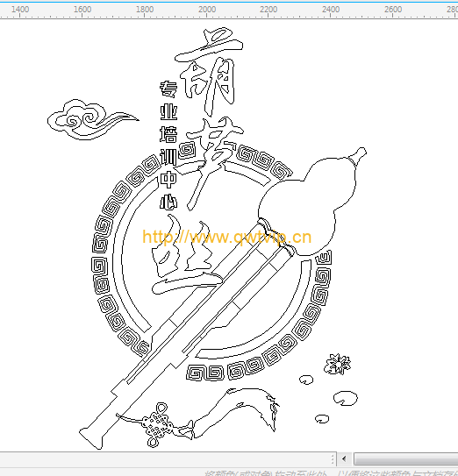Click the horizontal scrollbar left arrow
The height and width of the screenshot is (476, 458).
pos(344,458)
